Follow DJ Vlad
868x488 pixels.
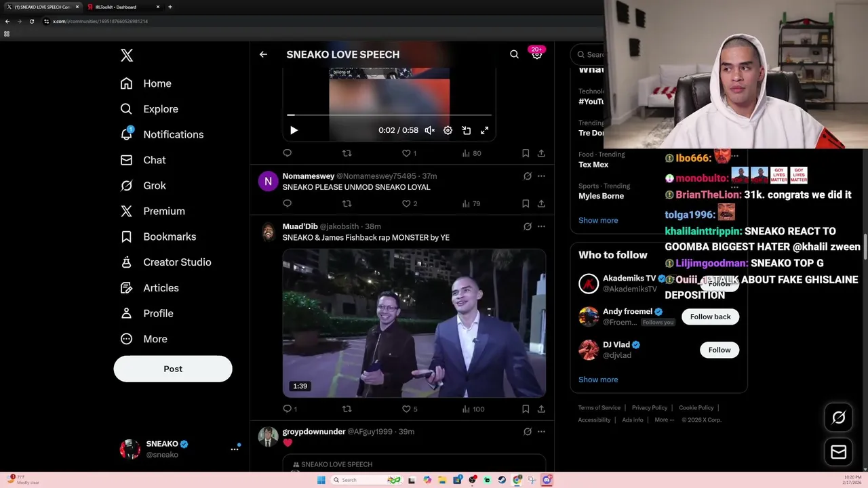[719, 350]
